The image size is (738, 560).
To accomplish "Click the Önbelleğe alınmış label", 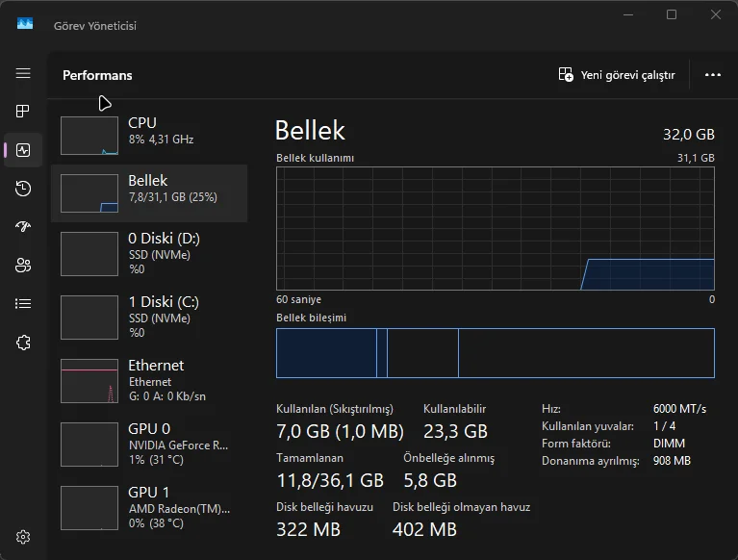I will pos(449,458).
